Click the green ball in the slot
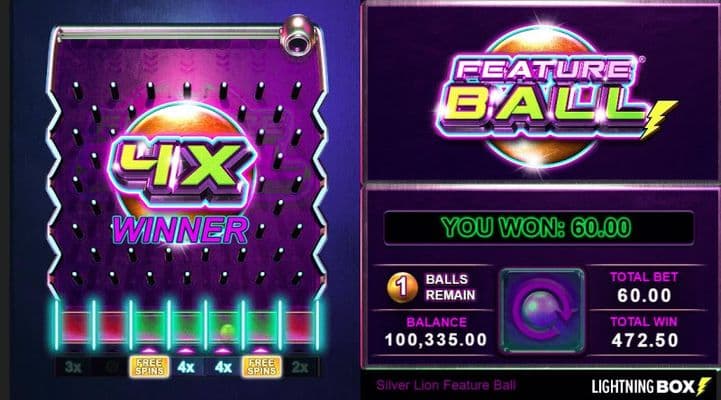721x400 pixels. [x=226, y=331]
